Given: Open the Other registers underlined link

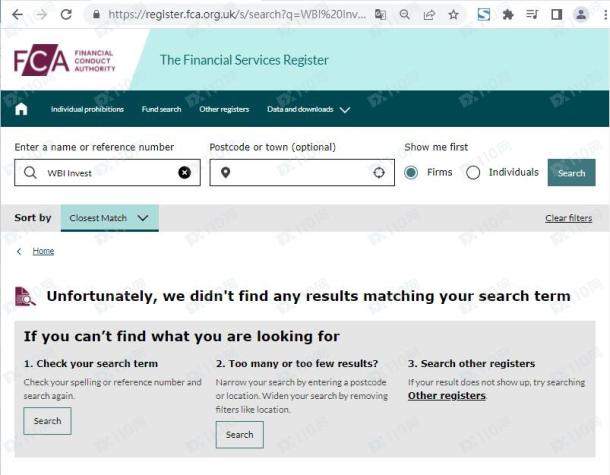Looking at the screenshot, I should pos(447,396).
